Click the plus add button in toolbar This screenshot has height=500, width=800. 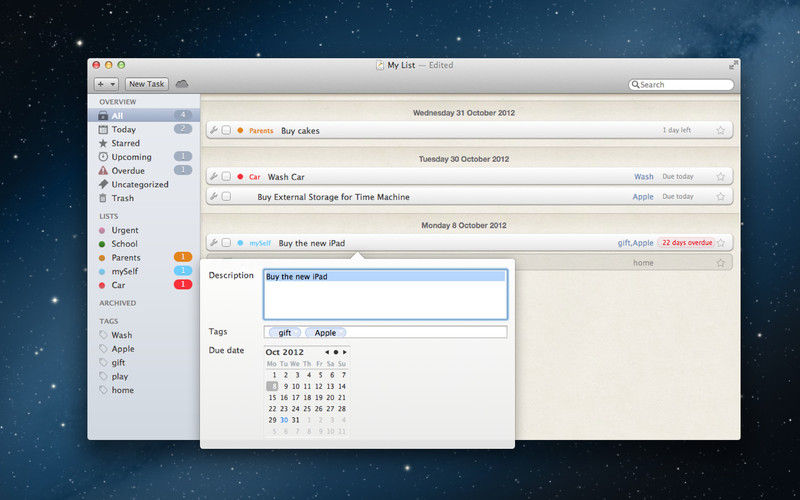[x=101, y=84]
